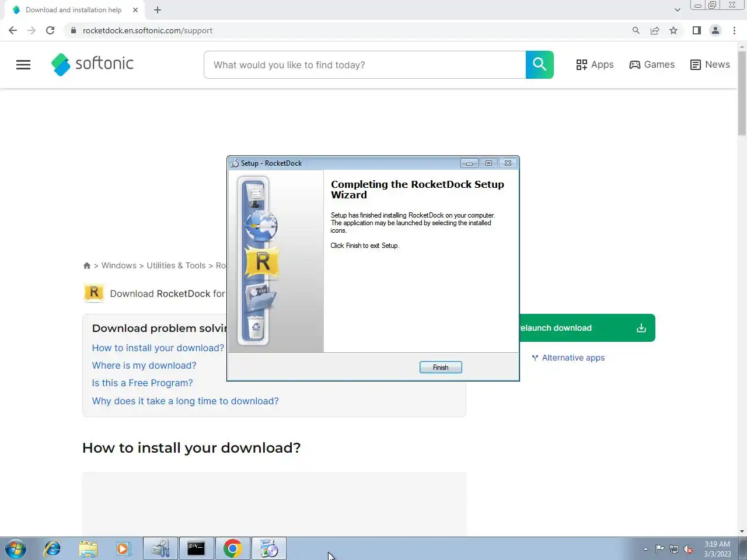Open the Softonic hamburger menu

pos(23,65)
